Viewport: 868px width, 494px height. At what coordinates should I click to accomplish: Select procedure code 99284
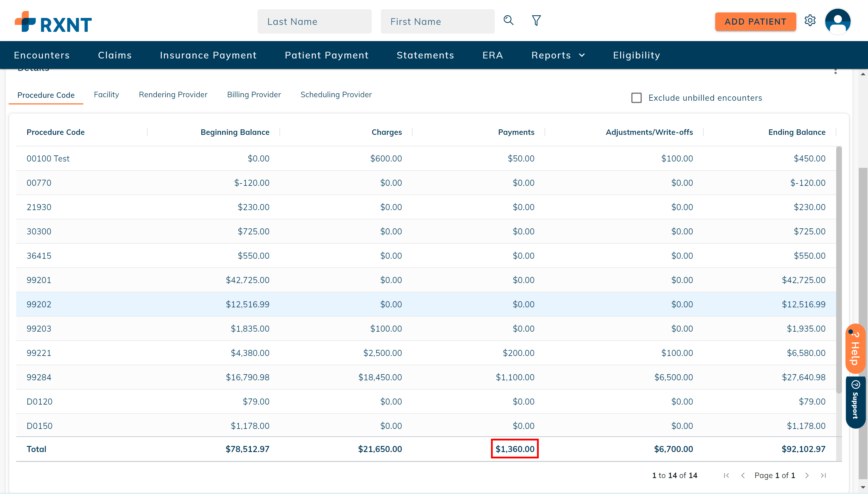tap(426, 377)
